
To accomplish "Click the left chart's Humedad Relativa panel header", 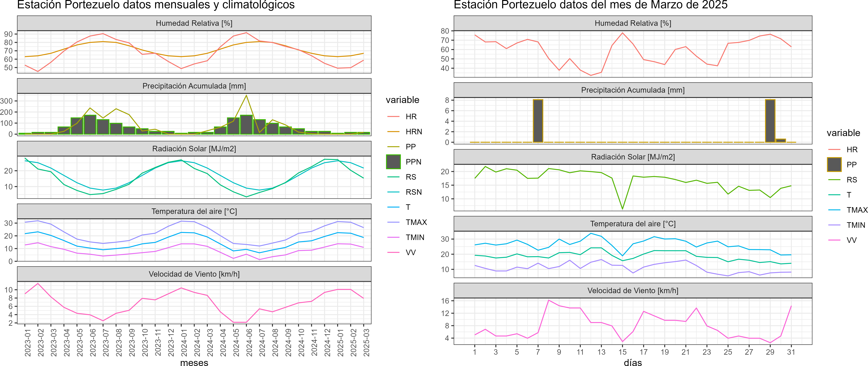I will pyautogui.click(x=194, y=23).
